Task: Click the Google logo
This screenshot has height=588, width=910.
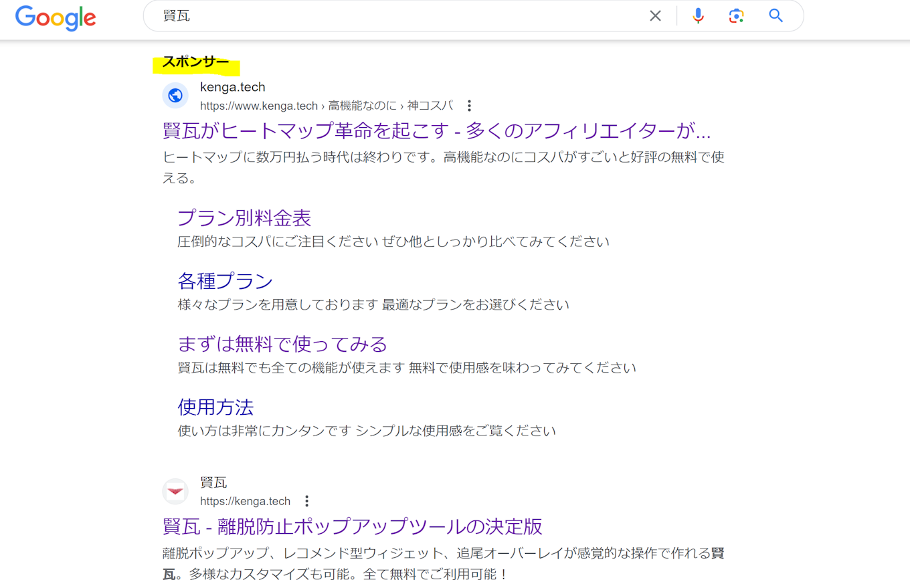Action: tap(56, 17)
